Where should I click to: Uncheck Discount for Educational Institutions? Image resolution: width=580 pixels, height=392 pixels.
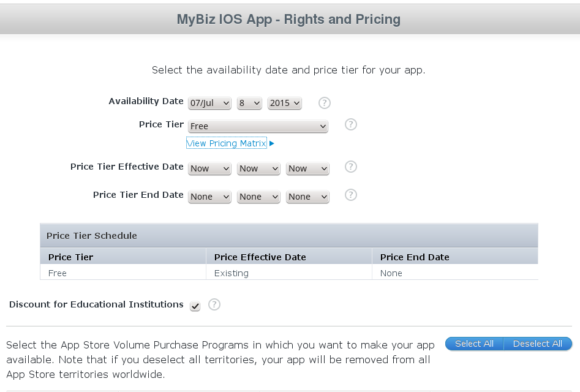pyautogui.click(x=195, y=306)
